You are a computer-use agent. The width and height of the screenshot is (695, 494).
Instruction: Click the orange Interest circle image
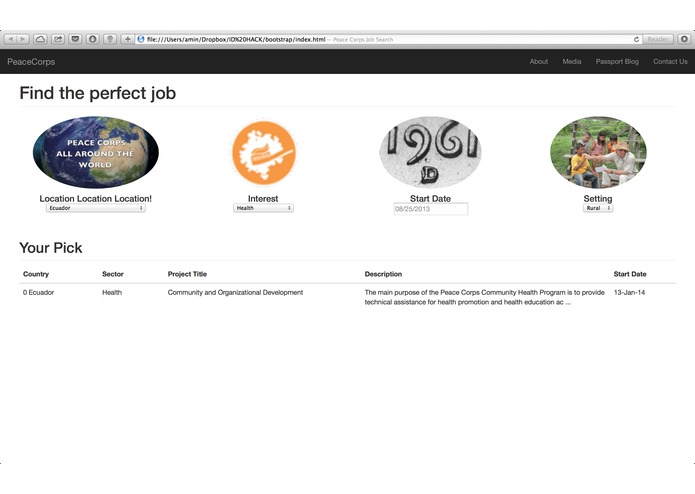point(264,153)
